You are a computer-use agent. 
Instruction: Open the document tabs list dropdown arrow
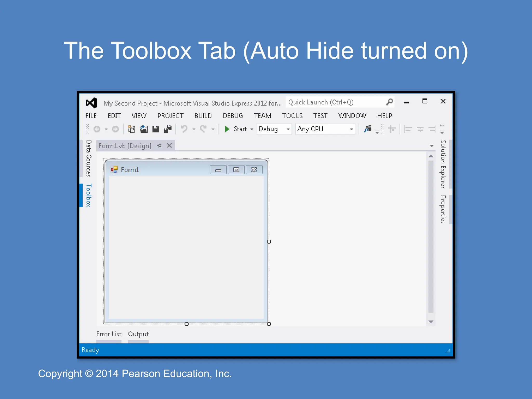[431, 146]
